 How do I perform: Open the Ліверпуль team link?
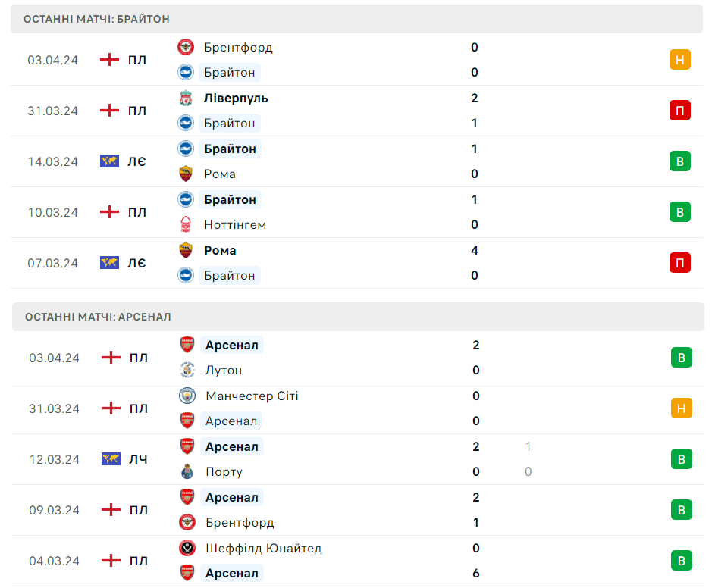click(236, 98)
